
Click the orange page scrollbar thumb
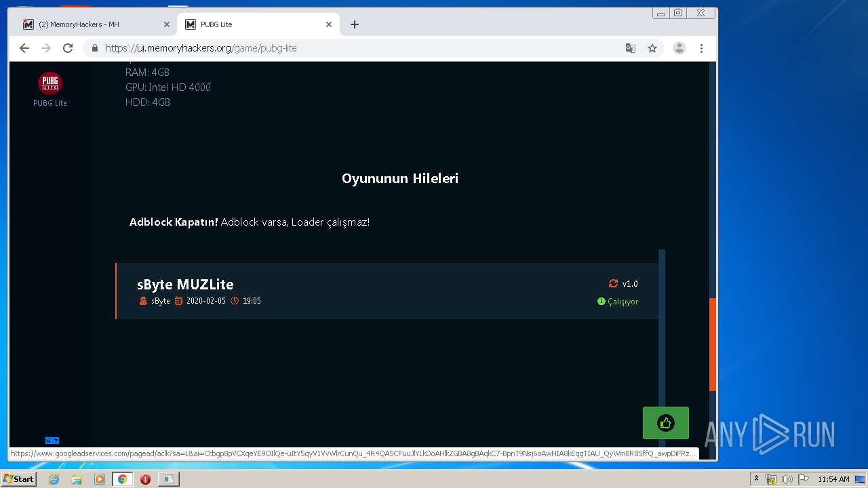pos(713,344)
